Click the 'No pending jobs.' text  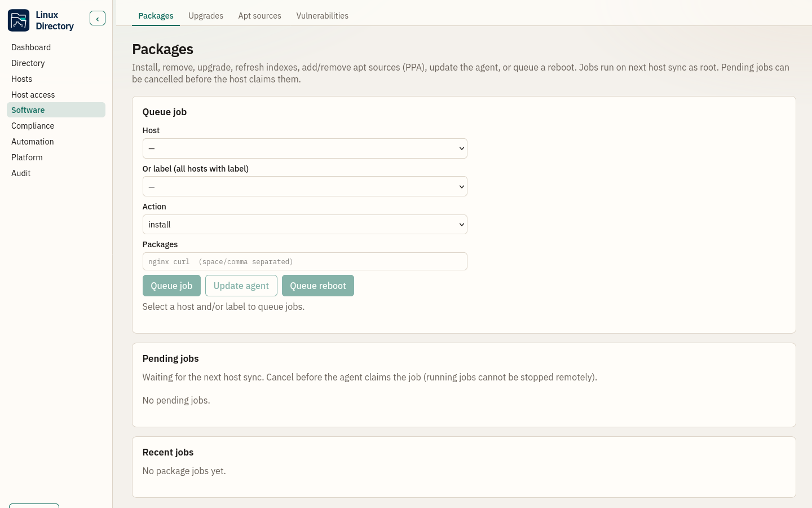176,400
